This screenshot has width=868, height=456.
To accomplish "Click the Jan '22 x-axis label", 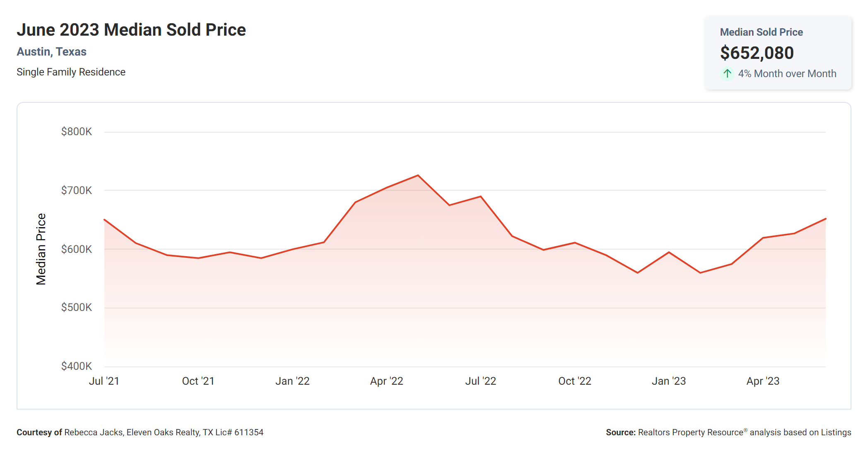I will click(292, 381).
